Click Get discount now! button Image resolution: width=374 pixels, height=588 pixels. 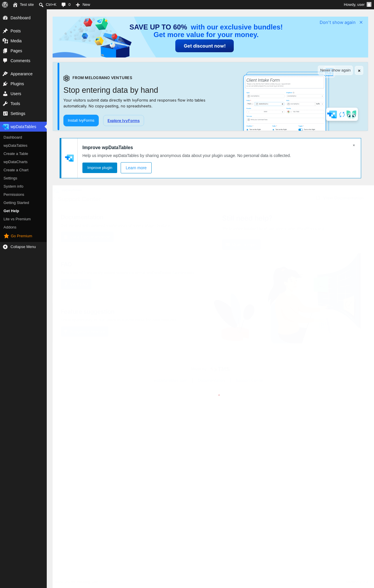(205, 46)
